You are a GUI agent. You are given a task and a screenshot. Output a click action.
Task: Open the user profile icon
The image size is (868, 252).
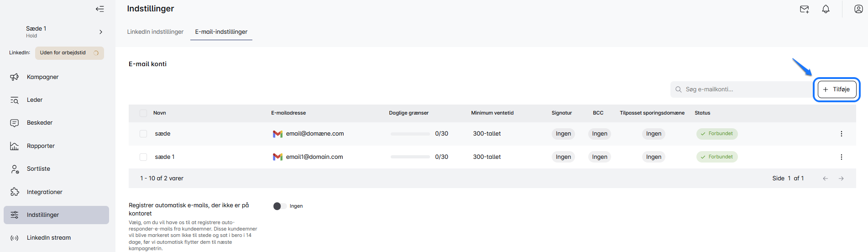(858, 9)
